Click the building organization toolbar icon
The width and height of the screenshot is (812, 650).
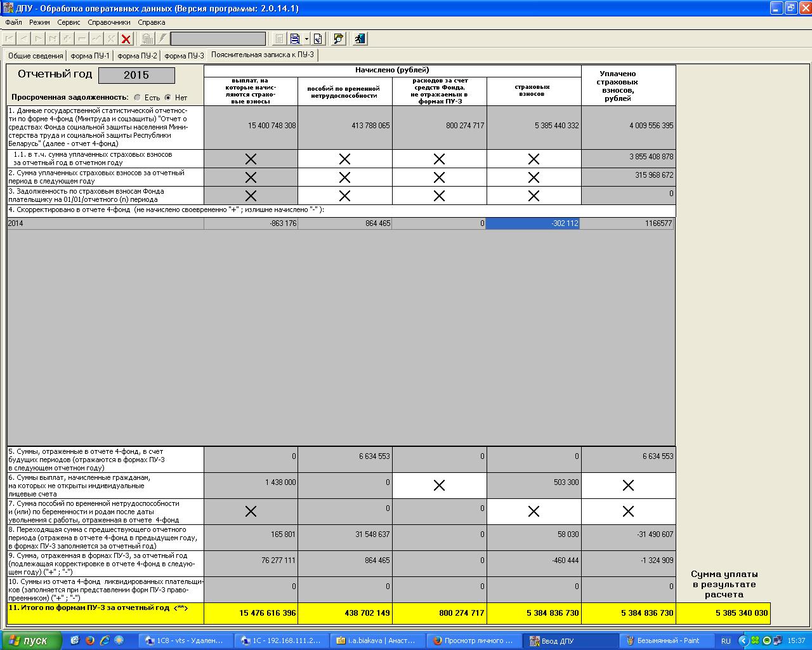coord(147,39)
